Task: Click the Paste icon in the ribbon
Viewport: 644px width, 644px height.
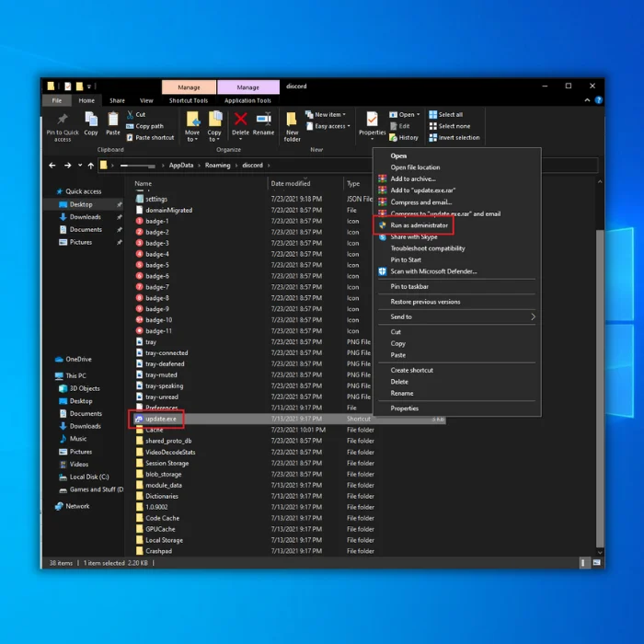Action: pos(113,120)
